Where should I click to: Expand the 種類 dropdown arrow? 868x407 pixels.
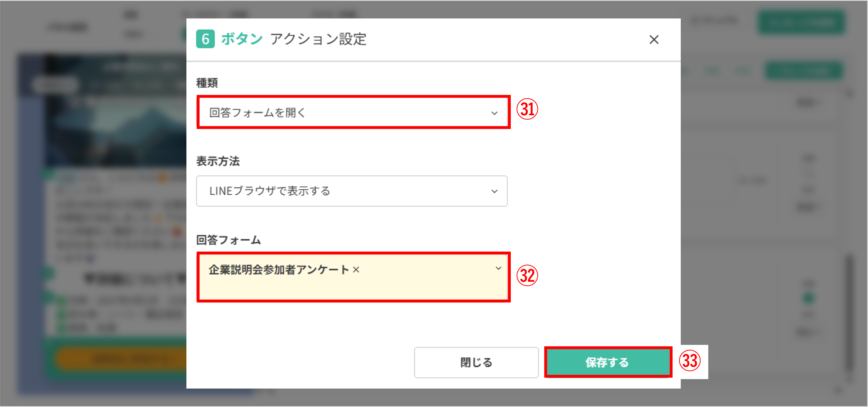point(494,113)
